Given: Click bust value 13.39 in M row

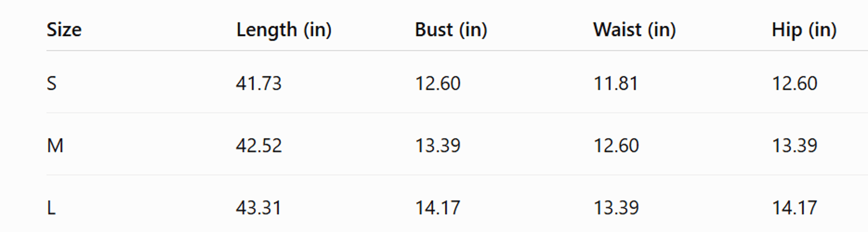Looking at the screenshot, I should coord(437,145).
